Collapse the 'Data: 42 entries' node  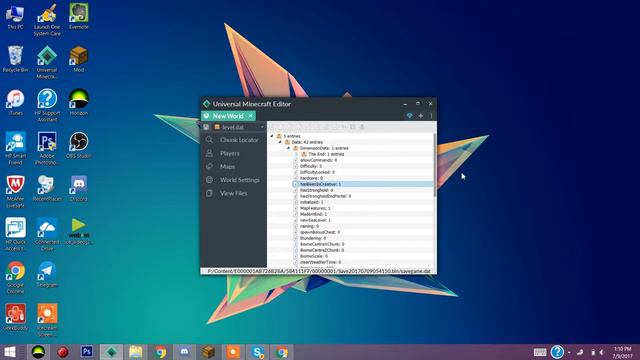(280, 142)
